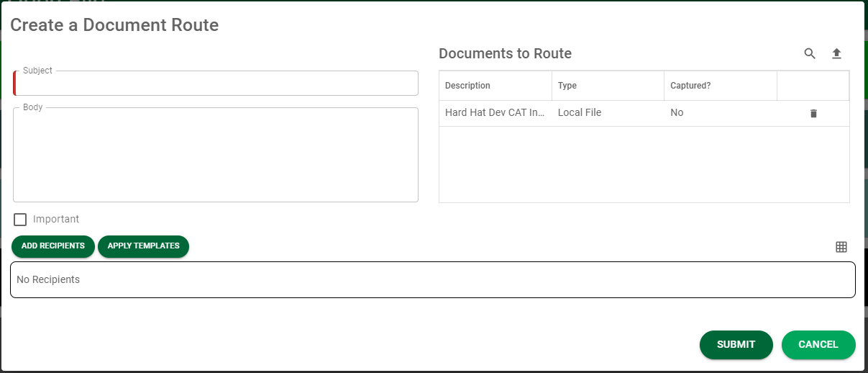Screen dimensions: 868x373
Task: Click the Captured? column header
Action: pos(721,86)
